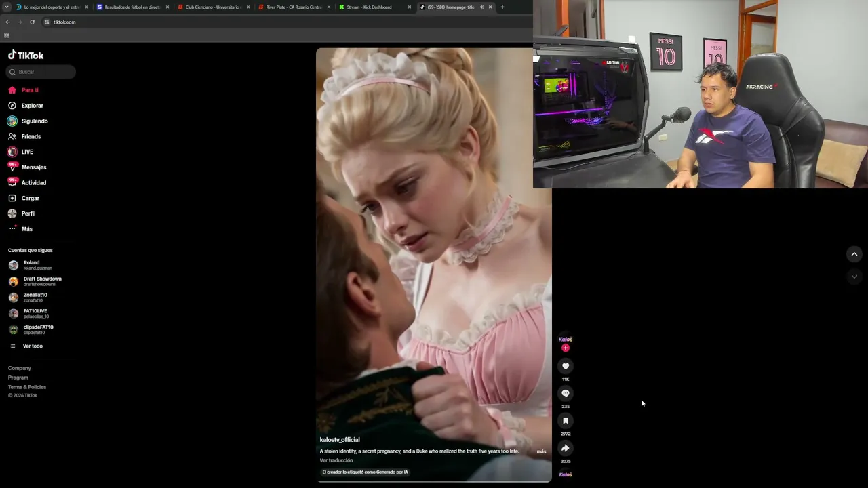
Task: Expand the Program footer section
Action: click(x=18, y=378)
